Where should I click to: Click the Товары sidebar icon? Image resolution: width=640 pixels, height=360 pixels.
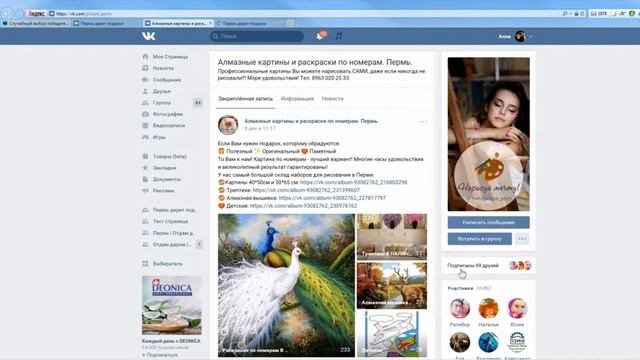click(x=145, y=156)
